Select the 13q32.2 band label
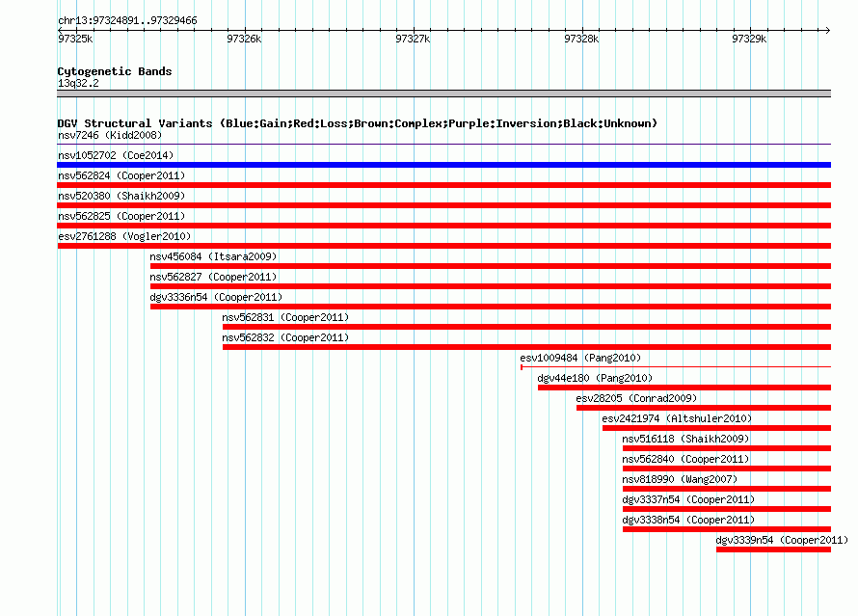Image resolution: width=858 pixels, height=616 pixels. pyautogui.click(x=78, y=83)
